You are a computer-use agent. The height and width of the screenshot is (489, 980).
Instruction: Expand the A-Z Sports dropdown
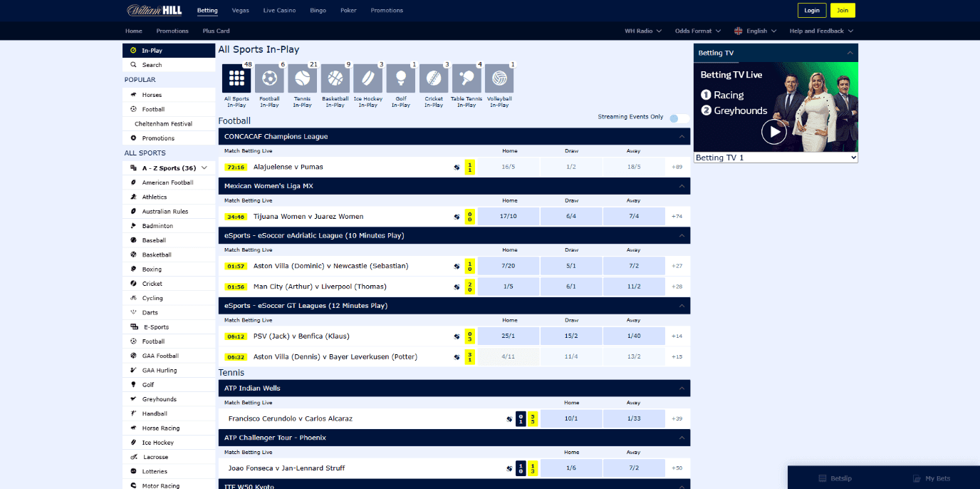tap(169, 167)
